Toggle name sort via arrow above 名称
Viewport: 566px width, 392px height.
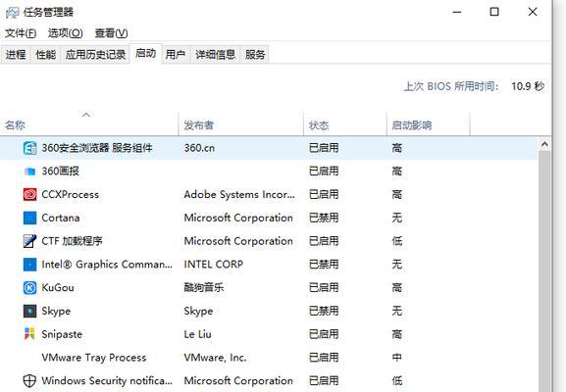tap(86, 115)
